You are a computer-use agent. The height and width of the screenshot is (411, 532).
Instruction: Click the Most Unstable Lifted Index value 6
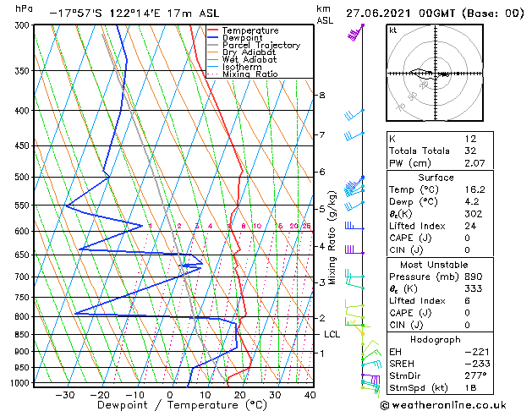coord(468,301)
